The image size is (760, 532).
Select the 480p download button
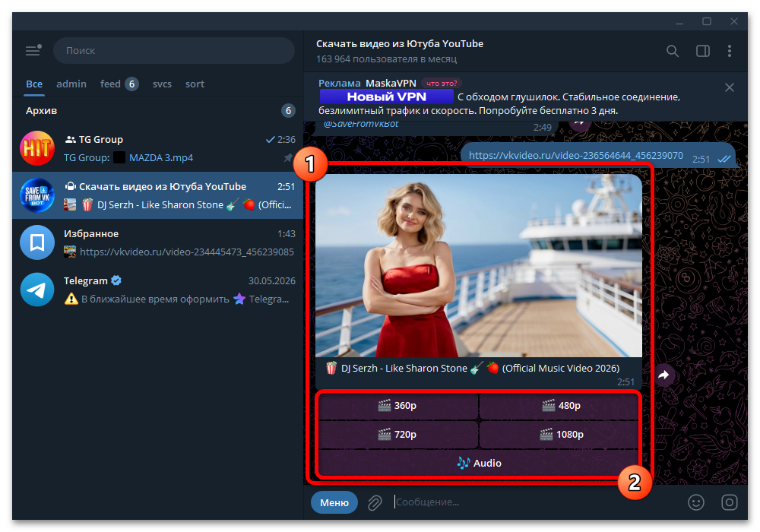point(561,406)
